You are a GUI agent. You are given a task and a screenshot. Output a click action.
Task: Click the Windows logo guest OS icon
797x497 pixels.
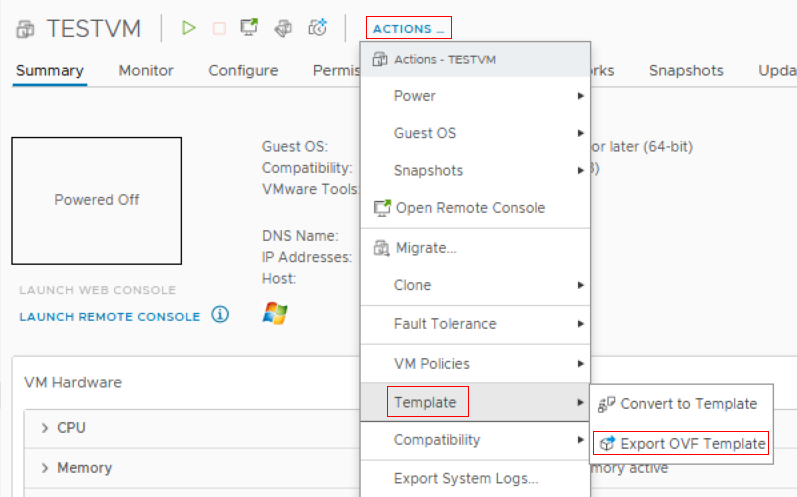click(275, 313)
